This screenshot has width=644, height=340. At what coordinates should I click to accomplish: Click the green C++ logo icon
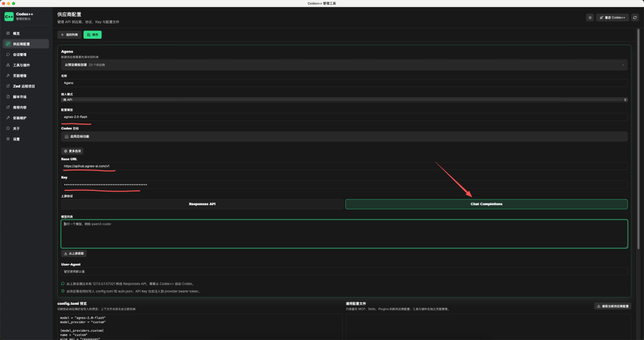click(9, 17)
